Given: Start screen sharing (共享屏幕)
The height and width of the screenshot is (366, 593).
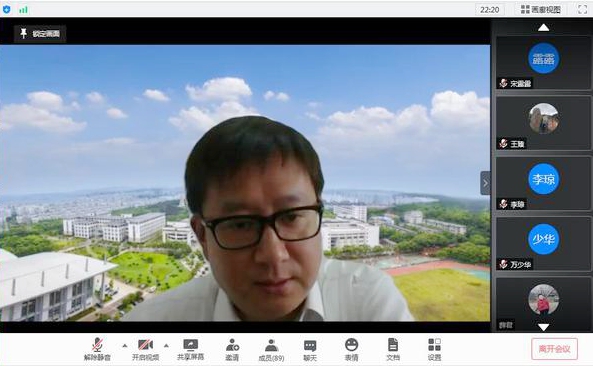Looking at the screenshot, I should coord(191,349).
